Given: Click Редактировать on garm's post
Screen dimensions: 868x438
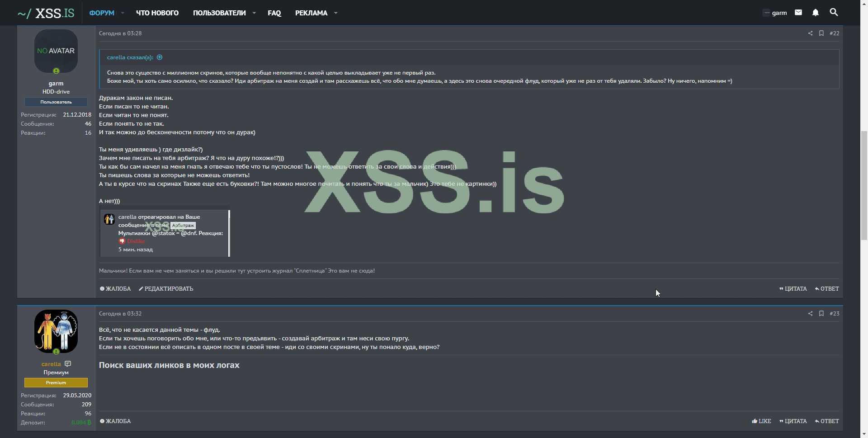Looking at the screenshot, I should point(166,289).
